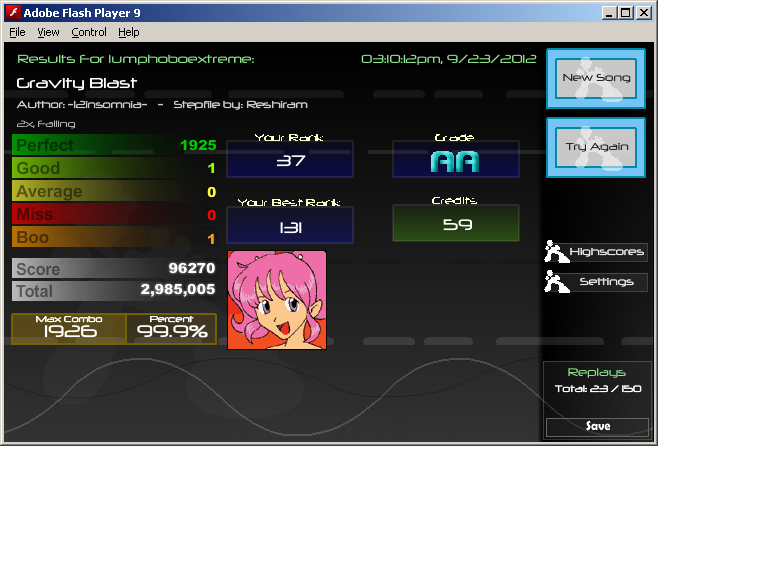768x576 pixels.
Task: Maximize the Flash Player window
Action: (626, 13)
